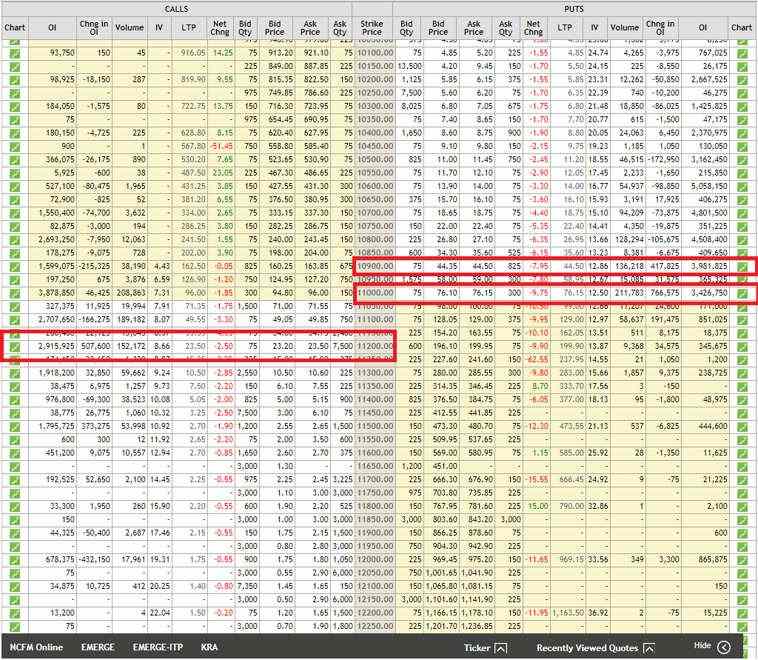Select calls volume 12,063
This screenshot has height=660, width=758.
click(135, 239)
